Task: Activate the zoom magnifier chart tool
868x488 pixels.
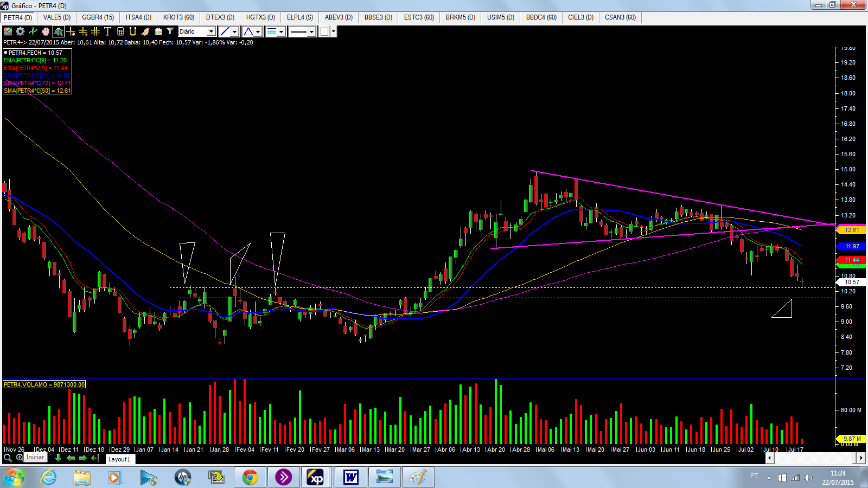Action: tap(58, 31)
